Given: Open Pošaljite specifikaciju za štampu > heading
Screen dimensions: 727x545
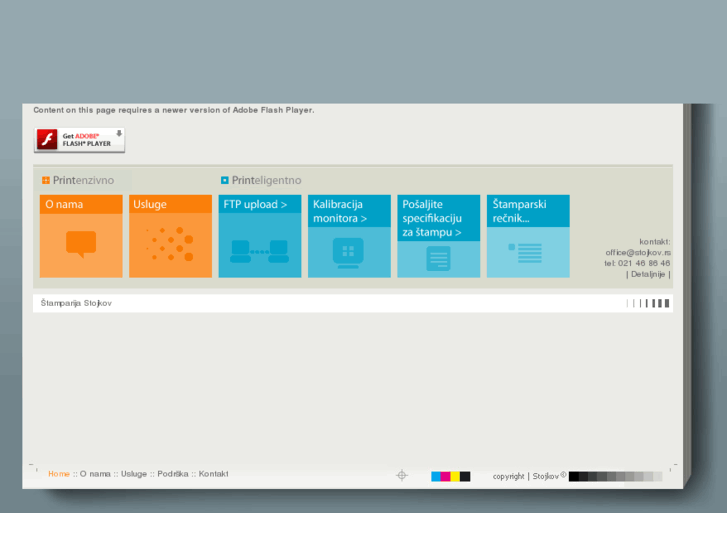Looking at the screenshot, I should click(439, 218).
